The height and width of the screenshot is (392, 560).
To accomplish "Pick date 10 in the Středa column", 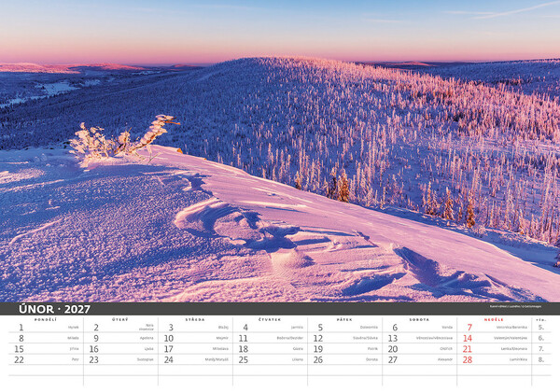I will click(x=169, y=338).
